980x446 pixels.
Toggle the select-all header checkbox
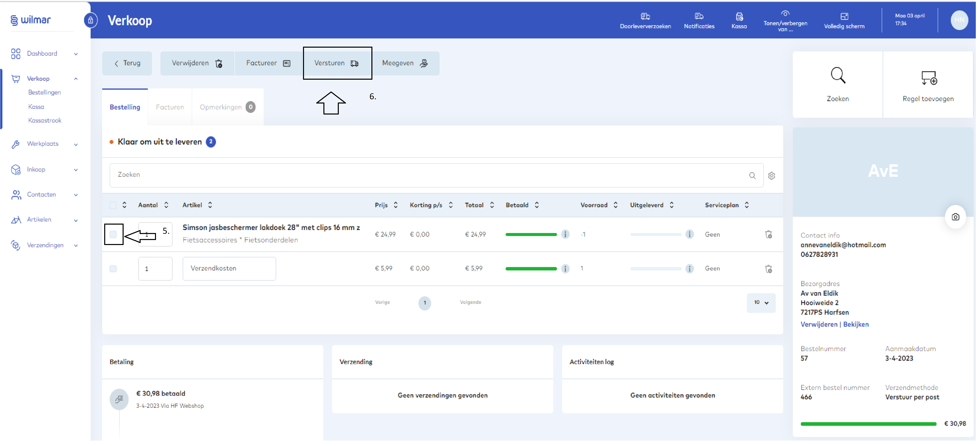click(x=113, y=206)
